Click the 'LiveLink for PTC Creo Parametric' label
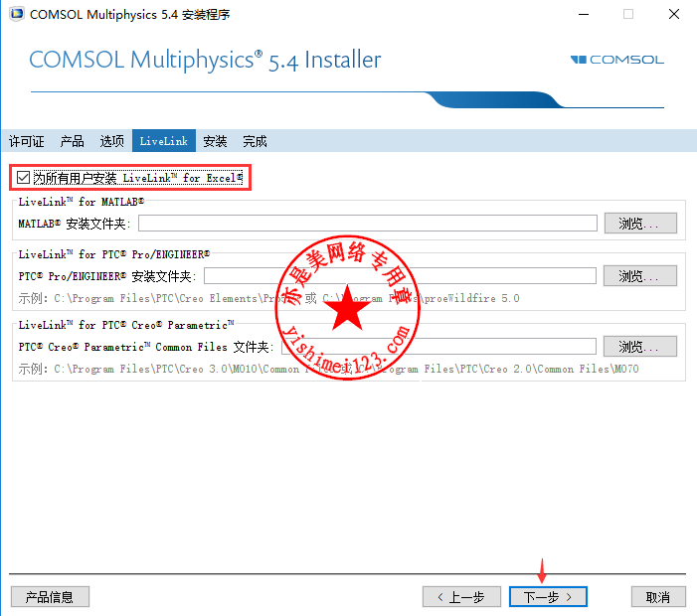The height and width of the screenshot is (616, 697). 126,325
